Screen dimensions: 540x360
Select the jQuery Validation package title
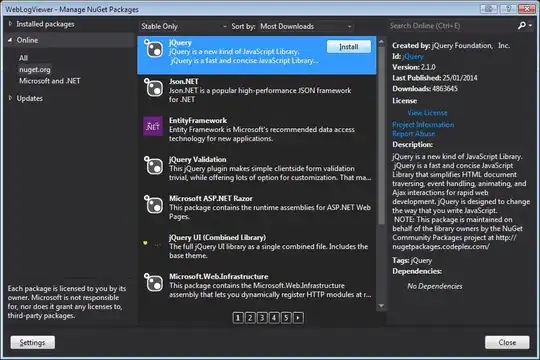(197, 160)
